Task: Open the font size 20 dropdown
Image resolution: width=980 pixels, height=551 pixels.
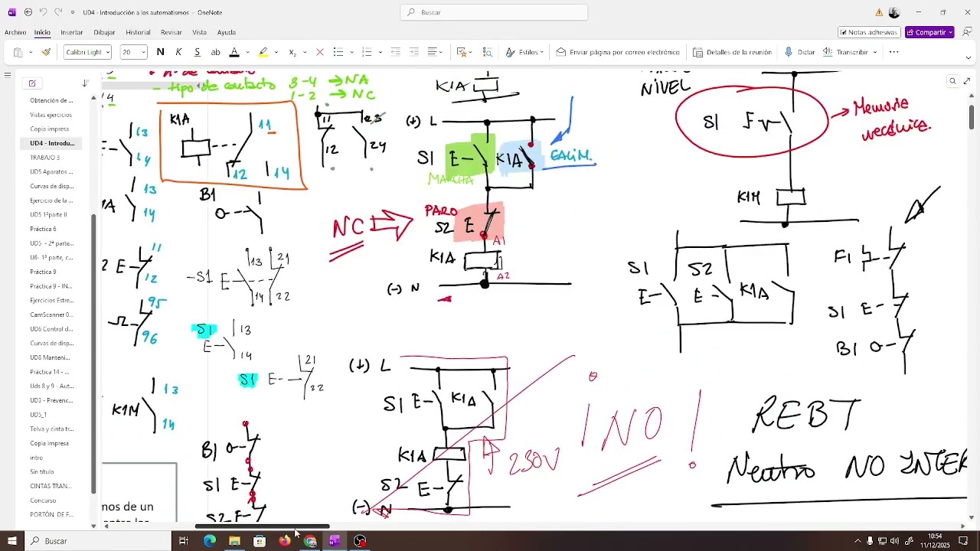Action: [x=132, y=52]
